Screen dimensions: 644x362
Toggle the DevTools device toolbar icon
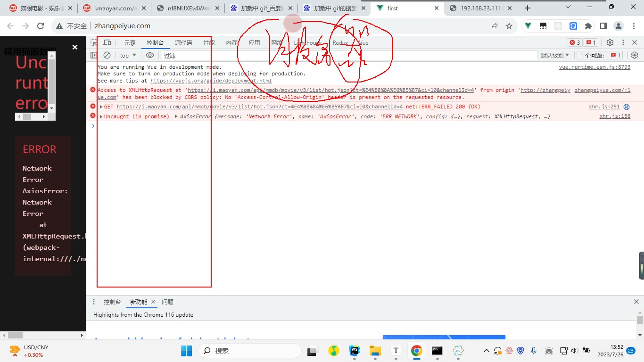click(107, 42)
